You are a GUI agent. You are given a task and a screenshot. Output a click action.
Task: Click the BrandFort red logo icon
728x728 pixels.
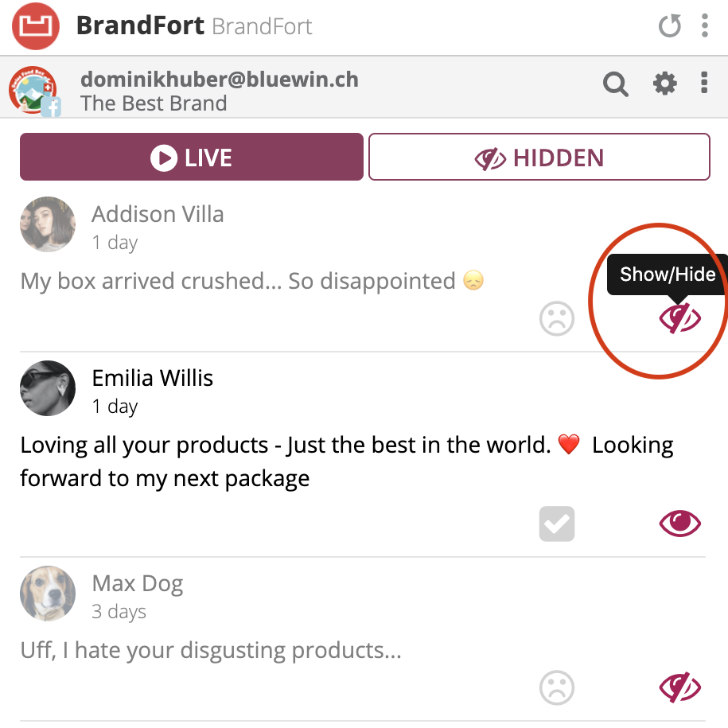[x=36, y=26]
